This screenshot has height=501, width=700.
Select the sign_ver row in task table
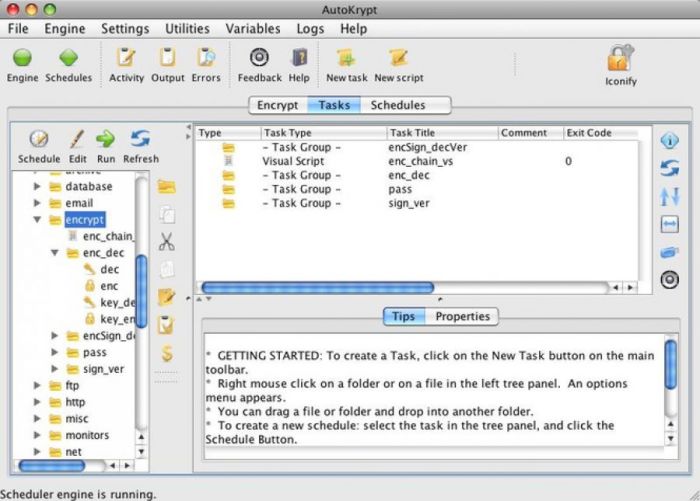417,203
